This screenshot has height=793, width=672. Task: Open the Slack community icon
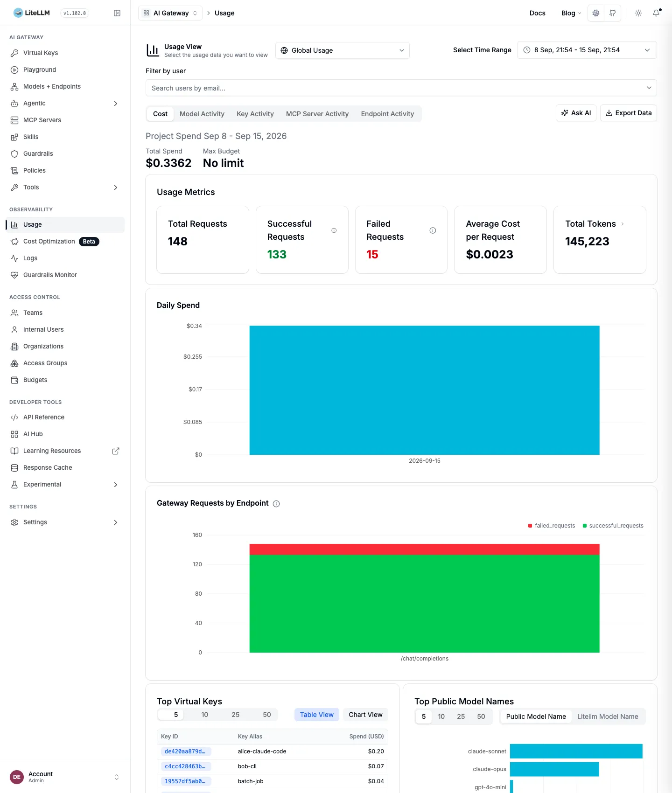(x=596, y=13)
